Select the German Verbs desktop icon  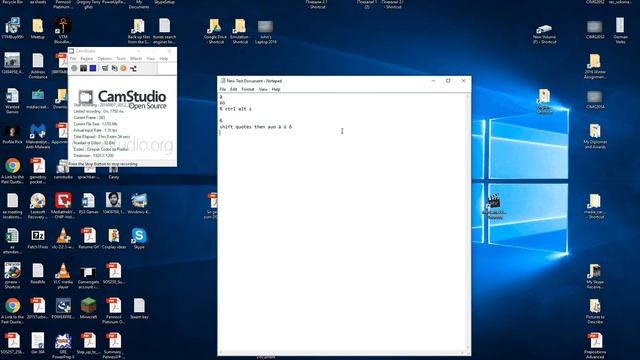(x=620, y=31)
